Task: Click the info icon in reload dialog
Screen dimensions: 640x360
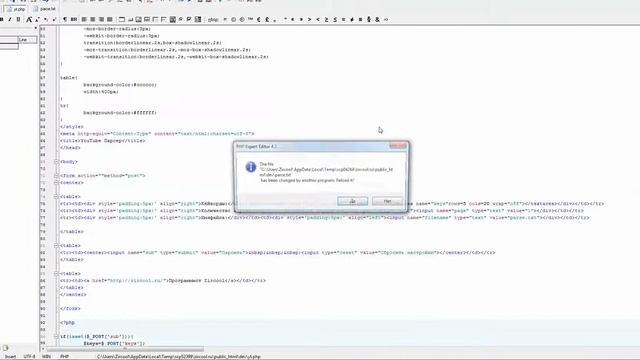Action: point(251,167)
